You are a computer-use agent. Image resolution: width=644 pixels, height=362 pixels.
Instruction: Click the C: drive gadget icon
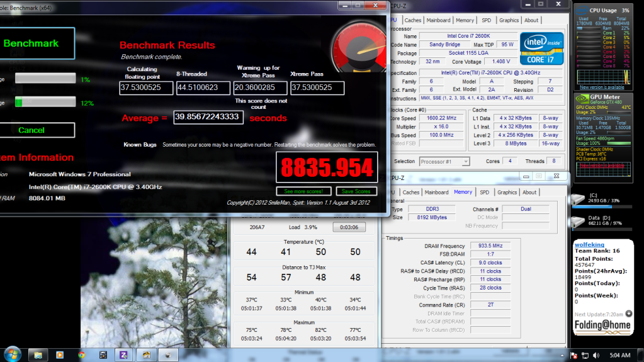click(579, 200)
